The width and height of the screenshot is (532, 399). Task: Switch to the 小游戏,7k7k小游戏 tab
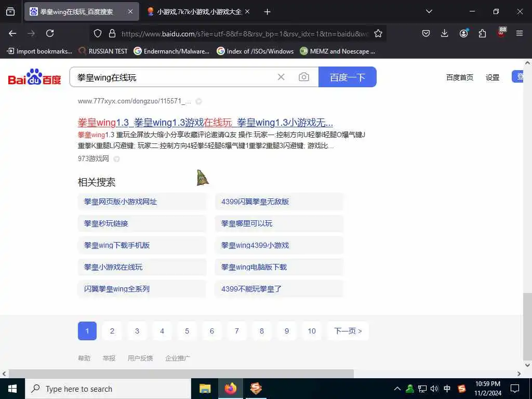point(199,11)
